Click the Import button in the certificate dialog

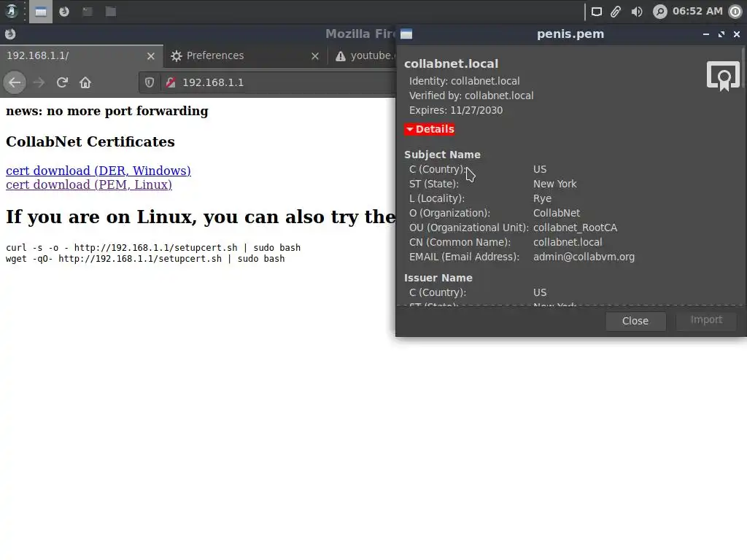[x=706, y=320]
